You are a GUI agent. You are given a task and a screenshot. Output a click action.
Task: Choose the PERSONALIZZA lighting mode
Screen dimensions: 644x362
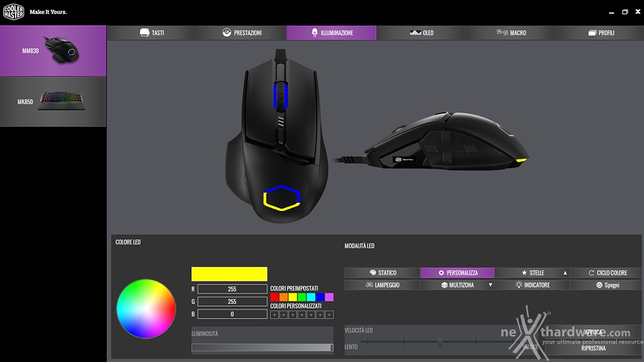click(x=458, y=273)
